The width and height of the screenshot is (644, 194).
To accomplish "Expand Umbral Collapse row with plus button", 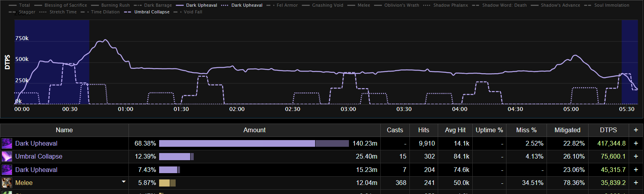I will [636, 157].
